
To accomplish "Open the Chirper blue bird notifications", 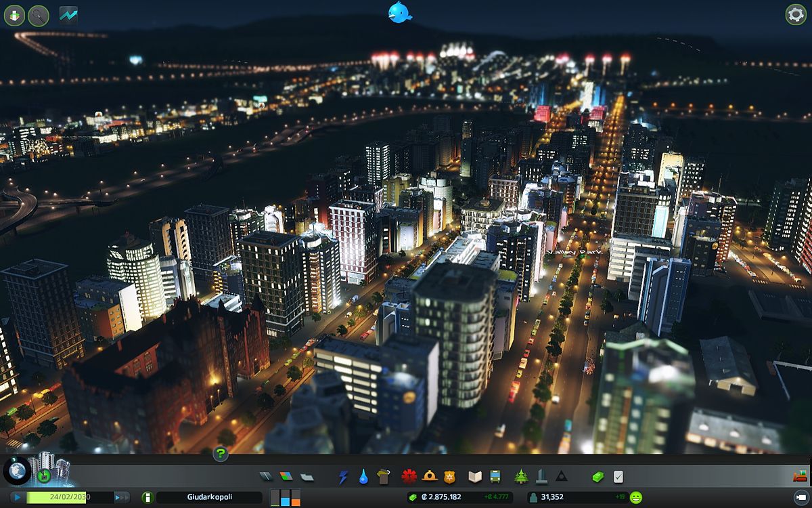I will tap(399, 12).
